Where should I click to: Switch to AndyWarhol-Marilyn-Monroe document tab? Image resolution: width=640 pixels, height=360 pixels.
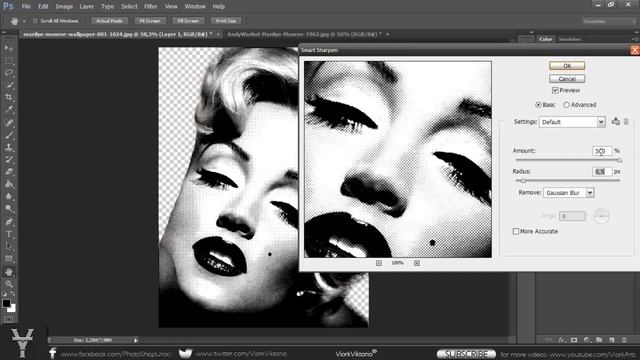click(304, 34)
